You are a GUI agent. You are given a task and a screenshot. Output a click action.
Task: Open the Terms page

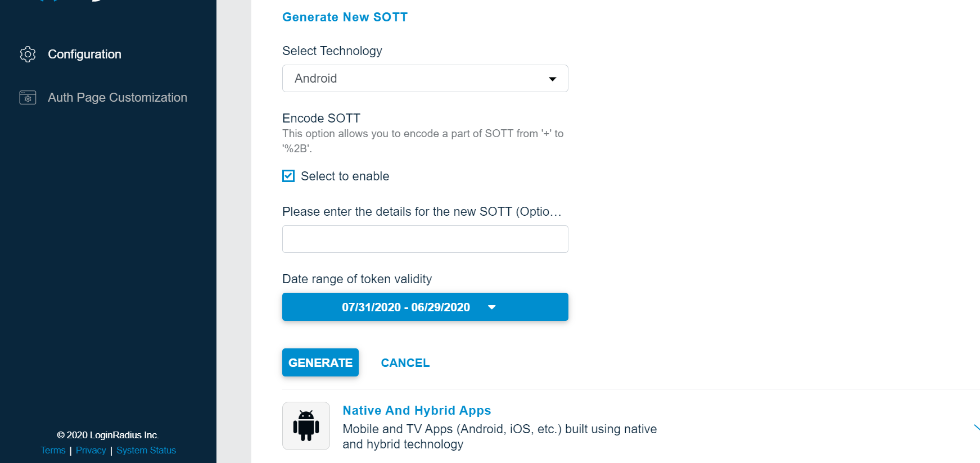point(52,450)
